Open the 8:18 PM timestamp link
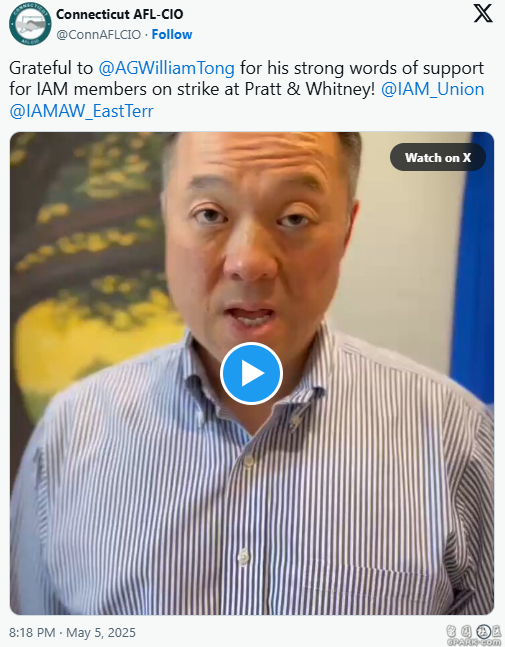Screen dimensions: 505x647 [32, 633]
